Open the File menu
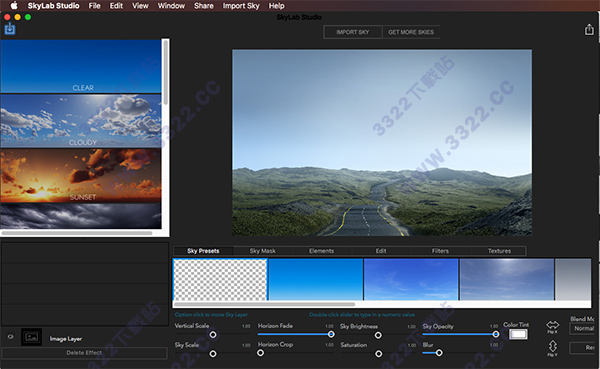Image resolution: width=600 pixels, height=369 pixels. [94, 6]
